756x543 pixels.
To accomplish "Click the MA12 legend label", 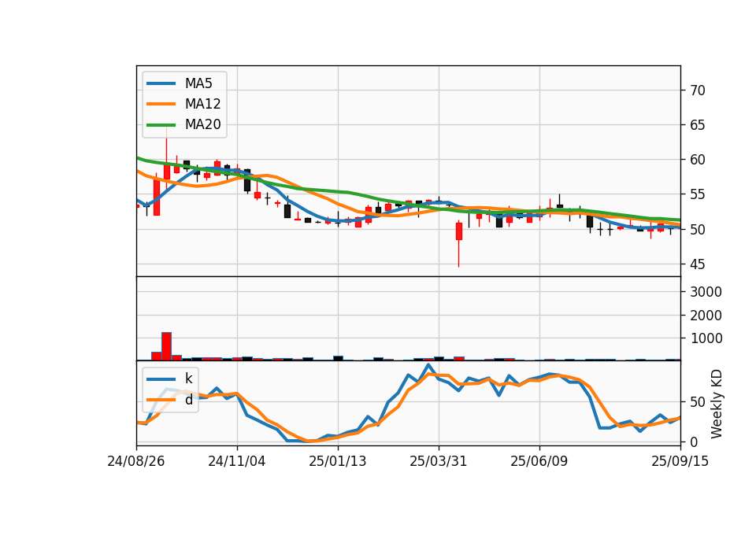I will pyautogui.click(x=202, y=104).
